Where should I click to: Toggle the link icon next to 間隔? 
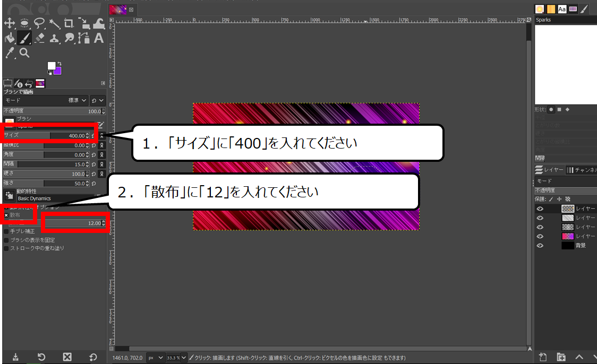coord(101,164)
